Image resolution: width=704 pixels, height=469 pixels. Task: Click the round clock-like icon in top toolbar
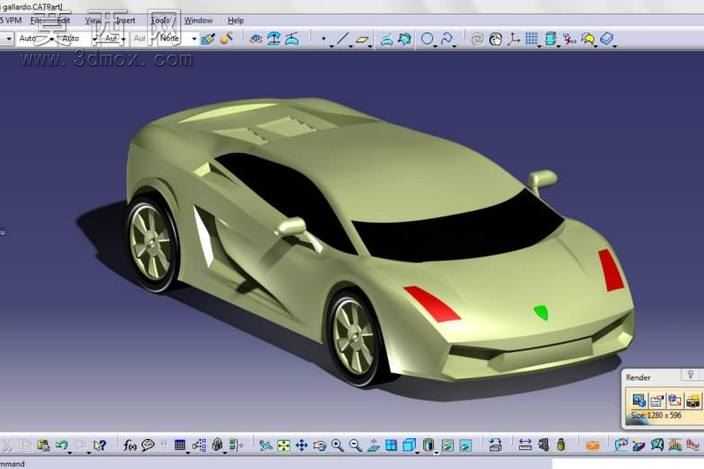point(496,39)
